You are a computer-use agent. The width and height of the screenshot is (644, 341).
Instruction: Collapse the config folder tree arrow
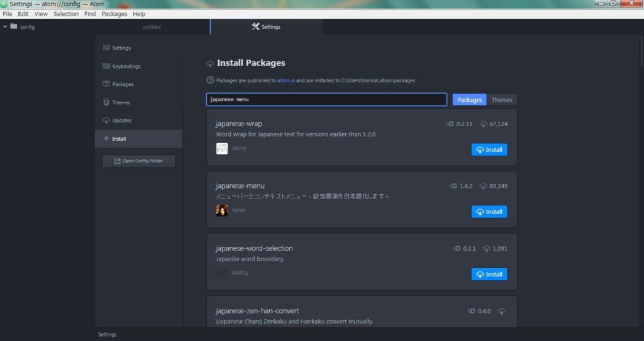tap(5, 26)
